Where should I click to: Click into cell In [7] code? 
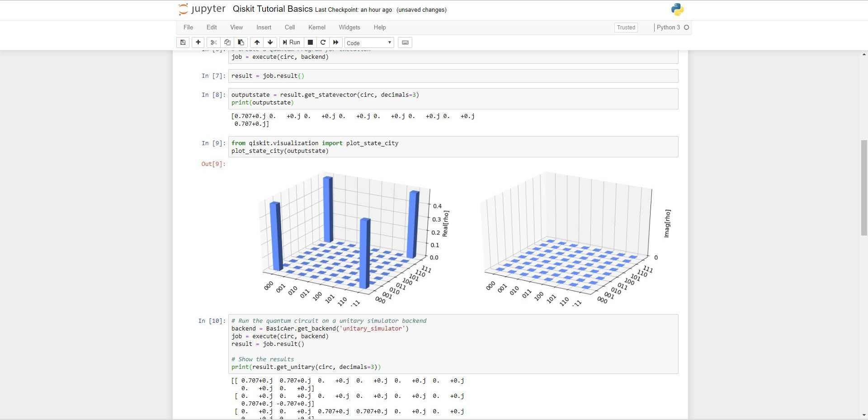pos(453,76)
